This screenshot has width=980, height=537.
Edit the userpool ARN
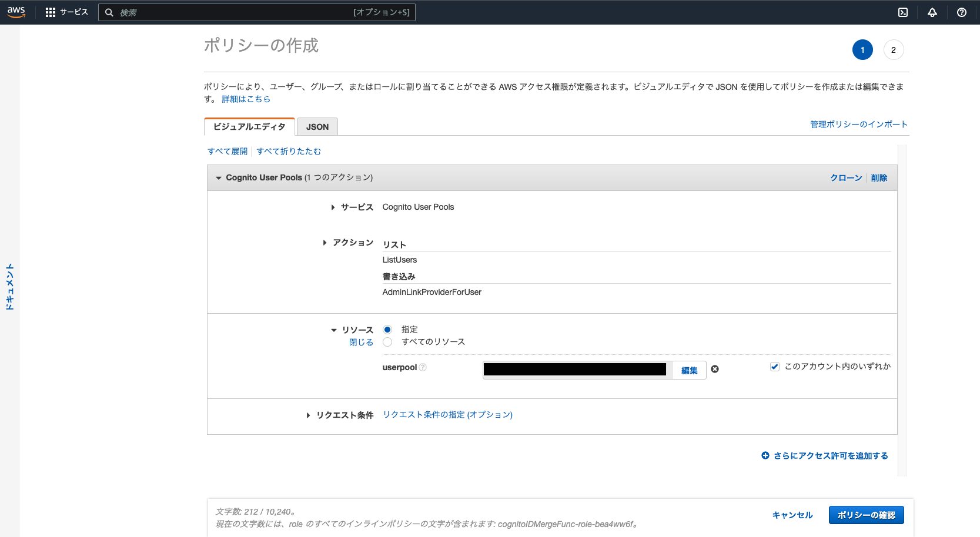[x=690, y=371]
